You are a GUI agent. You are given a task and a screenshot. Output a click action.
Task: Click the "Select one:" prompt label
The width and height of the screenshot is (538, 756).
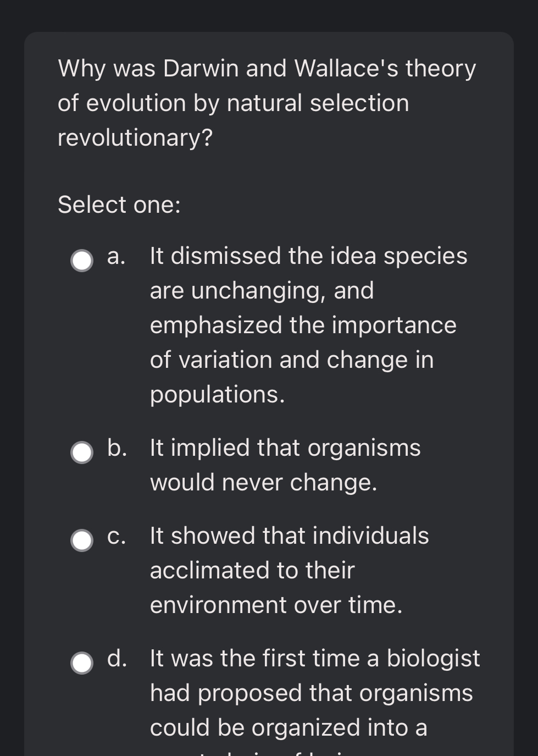click(x=119, y=205)
